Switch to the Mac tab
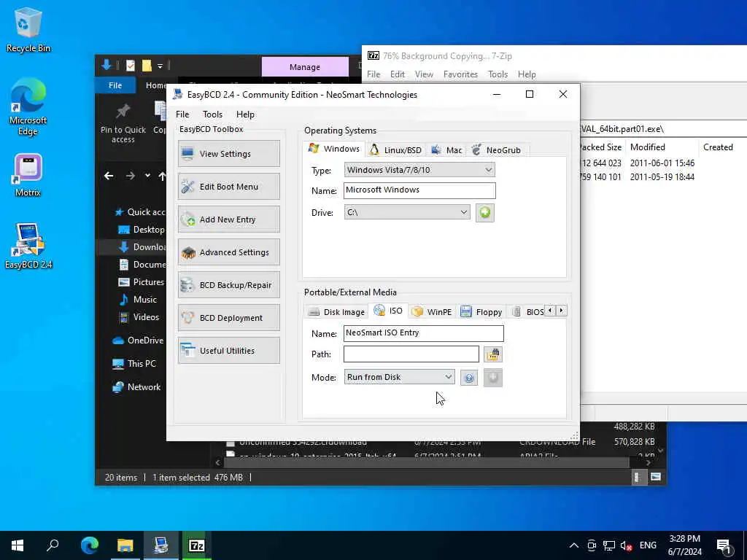 (x=447, y=150)
